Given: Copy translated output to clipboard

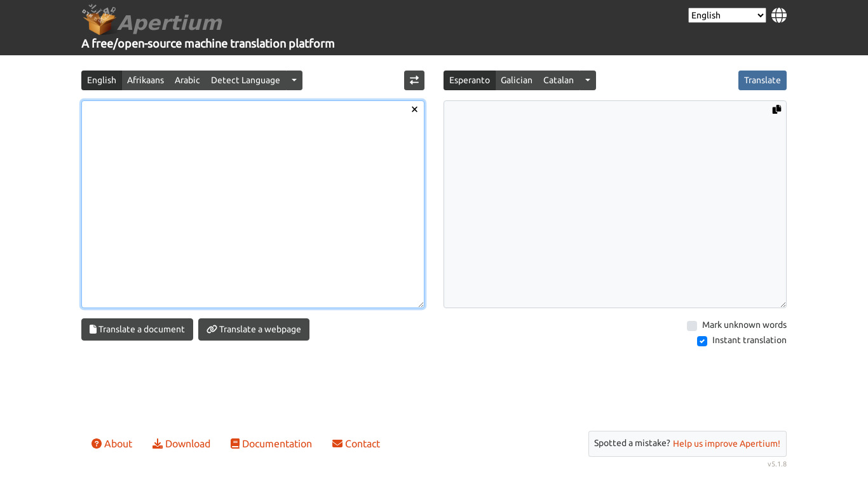Looking at the screenshot, I should tap(776, 109).
